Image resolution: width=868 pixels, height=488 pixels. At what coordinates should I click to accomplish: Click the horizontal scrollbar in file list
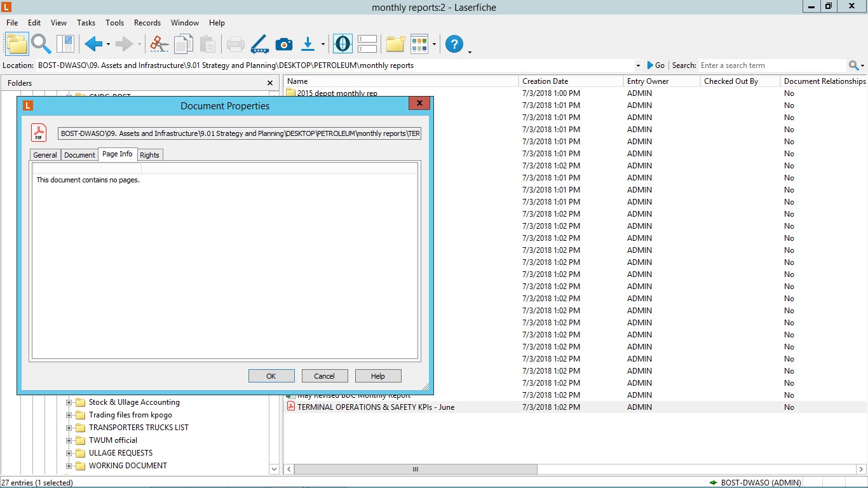(416, 470)
